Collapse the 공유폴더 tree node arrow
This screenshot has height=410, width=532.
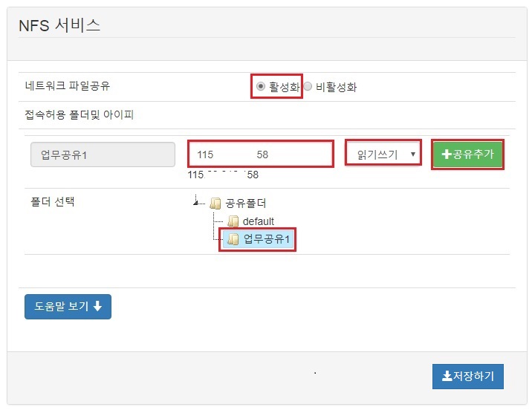click(x=195, y=203)
